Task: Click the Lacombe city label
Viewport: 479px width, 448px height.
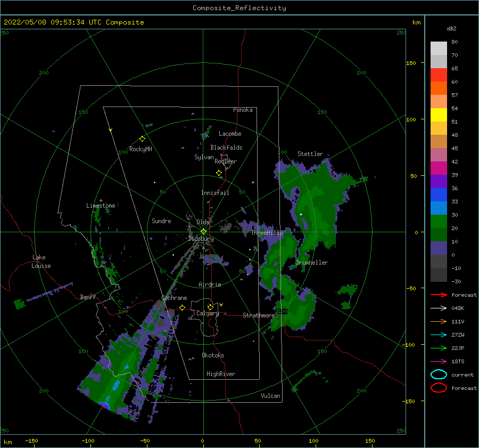Action: (x=230, y=134)
